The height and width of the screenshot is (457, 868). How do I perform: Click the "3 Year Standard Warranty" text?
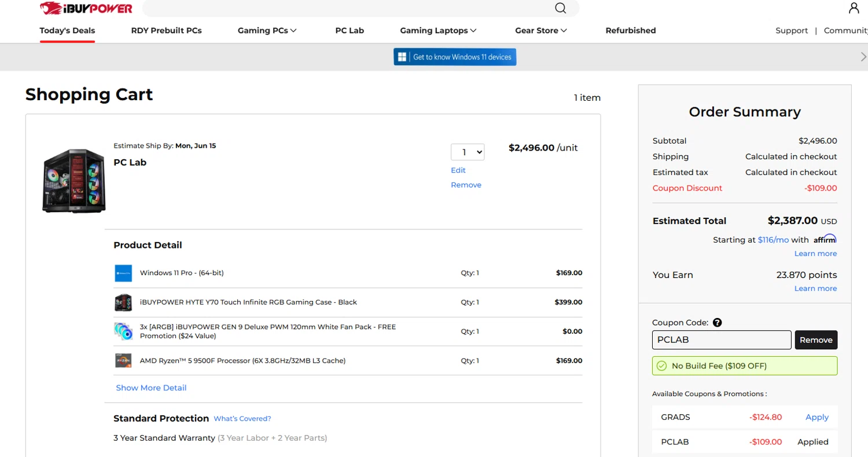164,438
